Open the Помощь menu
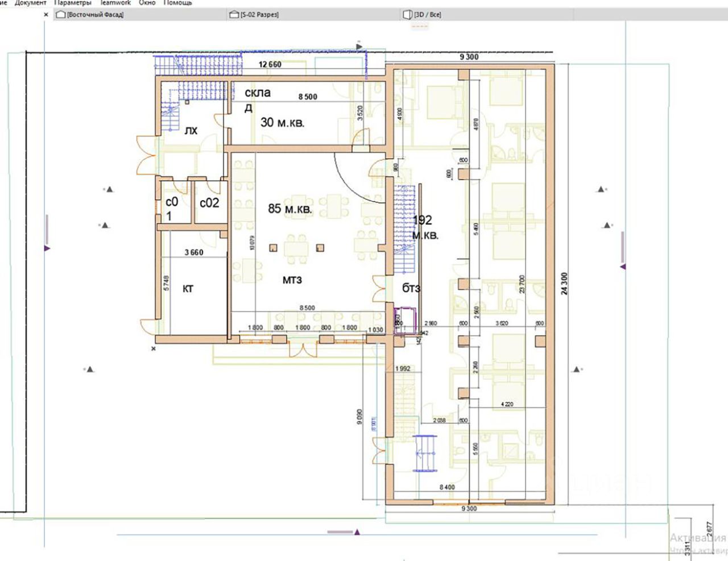This screenshot has width=728, height=561. 178,3
